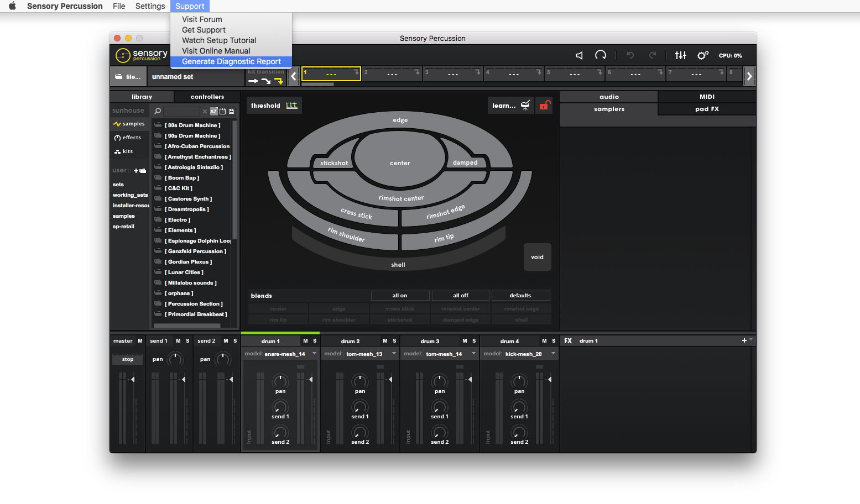Toggle the red padlock icon

coord(545,105)
